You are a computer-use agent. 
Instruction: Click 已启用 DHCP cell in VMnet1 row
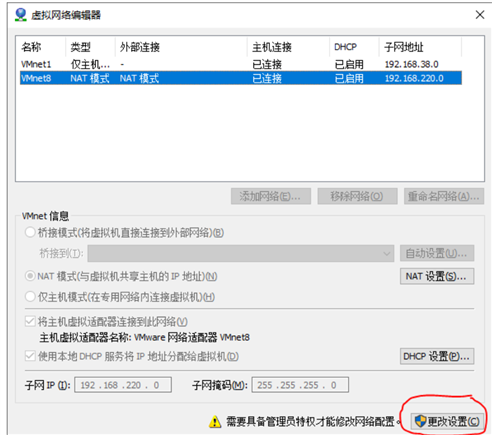click(349, 64)
